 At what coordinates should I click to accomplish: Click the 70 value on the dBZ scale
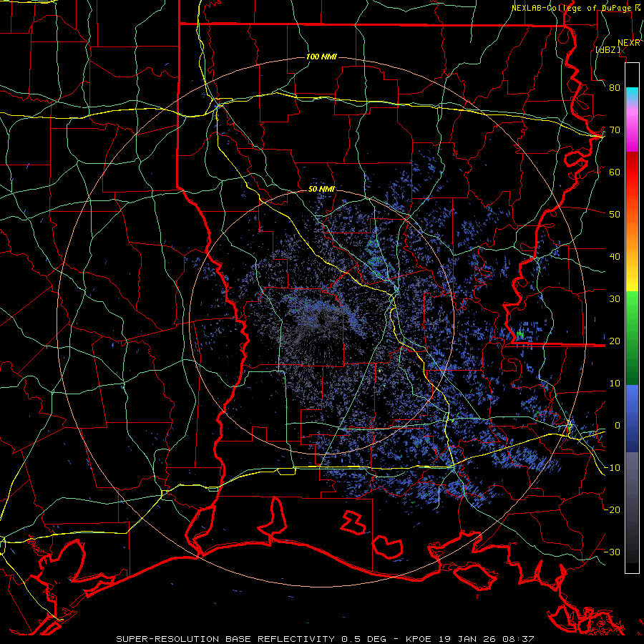[615, 130]
